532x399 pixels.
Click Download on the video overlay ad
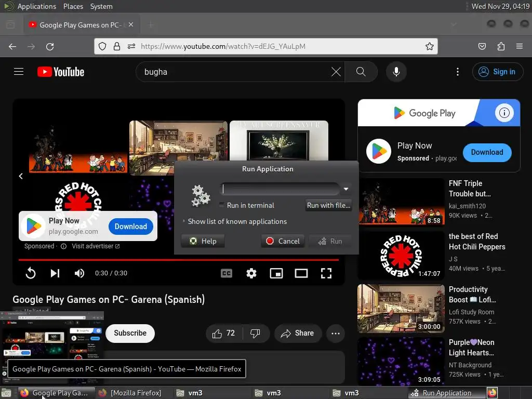130,227
